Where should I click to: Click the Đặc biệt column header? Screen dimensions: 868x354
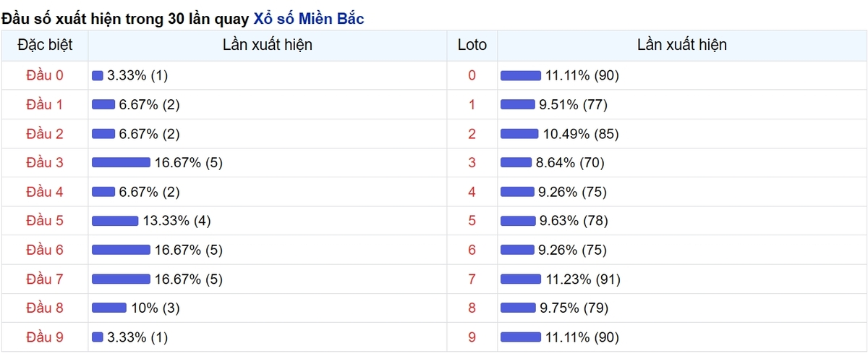[x=45, y=45]
